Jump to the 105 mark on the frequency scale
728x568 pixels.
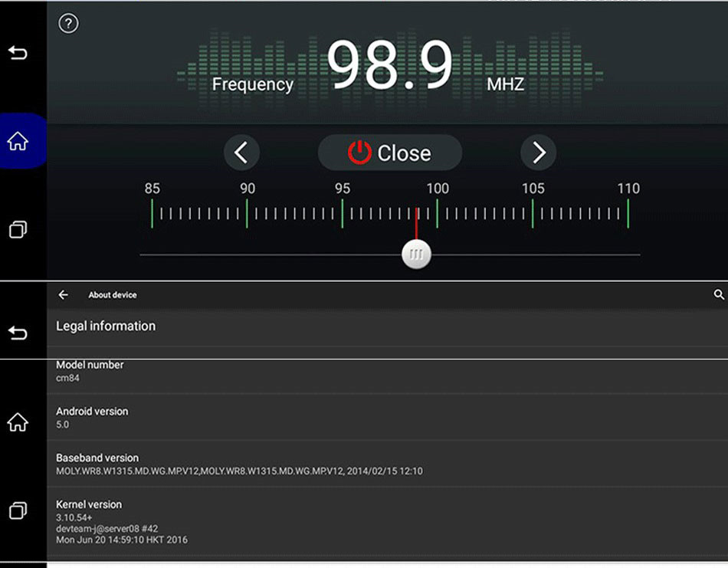click(533, 213)
